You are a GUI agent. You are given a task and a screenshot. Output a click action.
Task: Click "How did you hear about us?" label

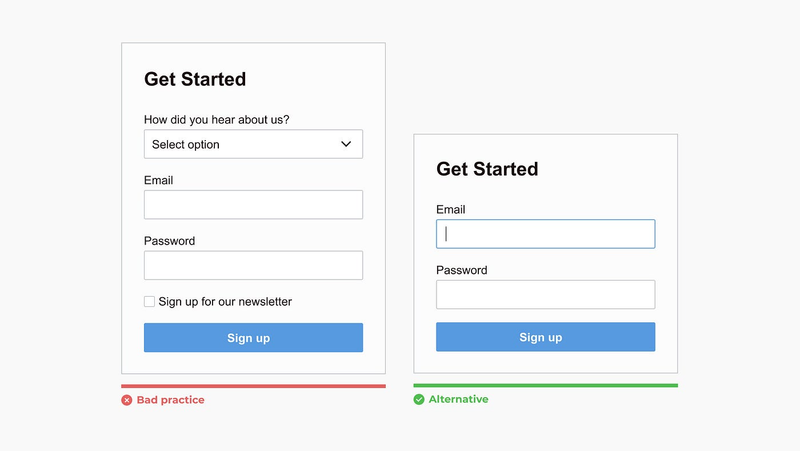216,120
